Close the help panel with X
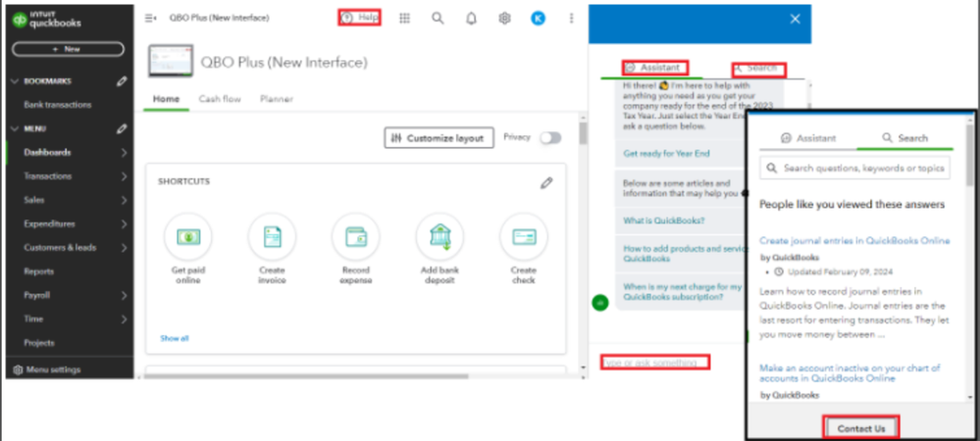The height and width of the screenshot is (441, 980). [x=795, y=19]
